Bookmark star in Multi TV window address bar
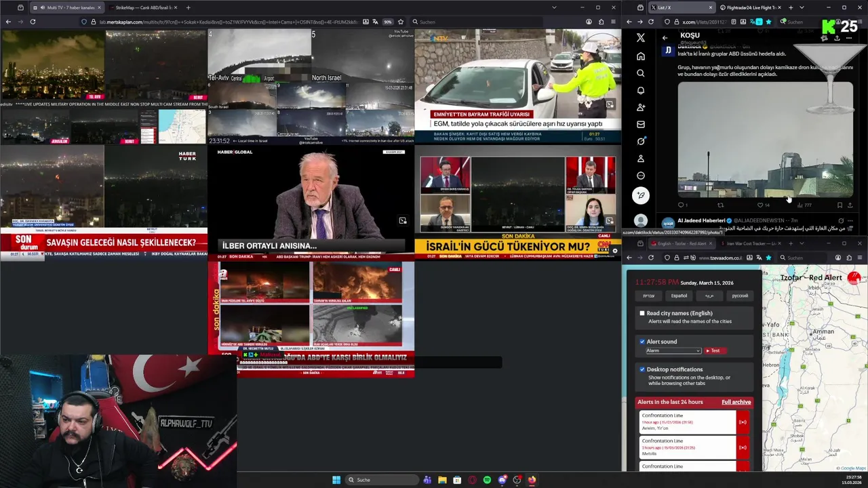The height and width of the screenshot is (488, 868). point(401,22)
